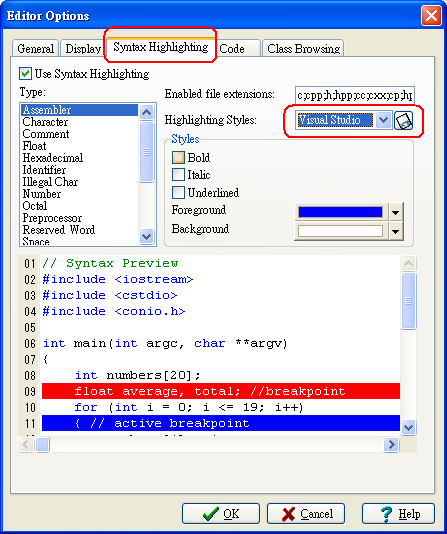Click the blue Foreground color swatch
The height and width of the screenshot is (534, 447).
[x=340, y=212]
